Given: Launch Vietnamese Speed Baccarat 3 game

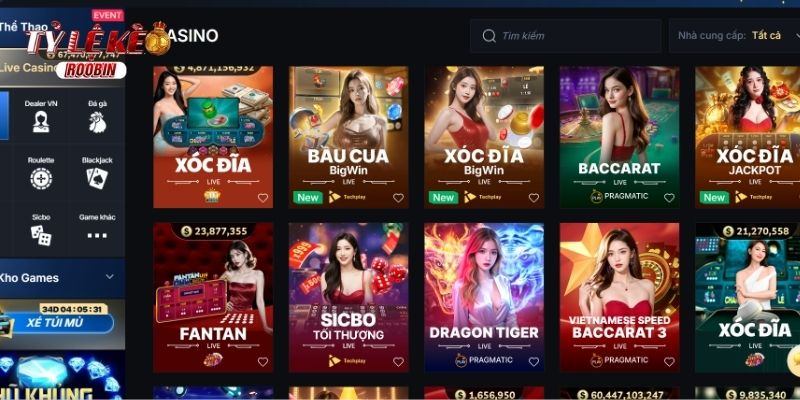Looking at the screenshot, I should point(619,297).
